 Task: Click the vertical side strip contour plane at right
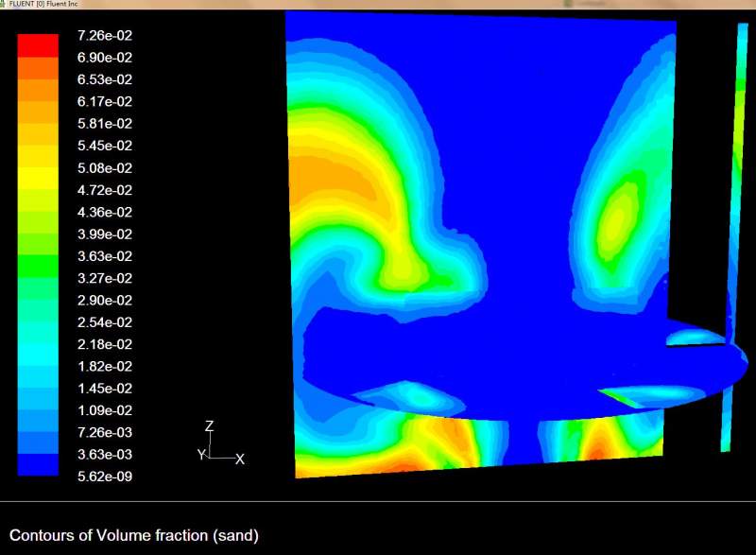[x=734, y=236]
